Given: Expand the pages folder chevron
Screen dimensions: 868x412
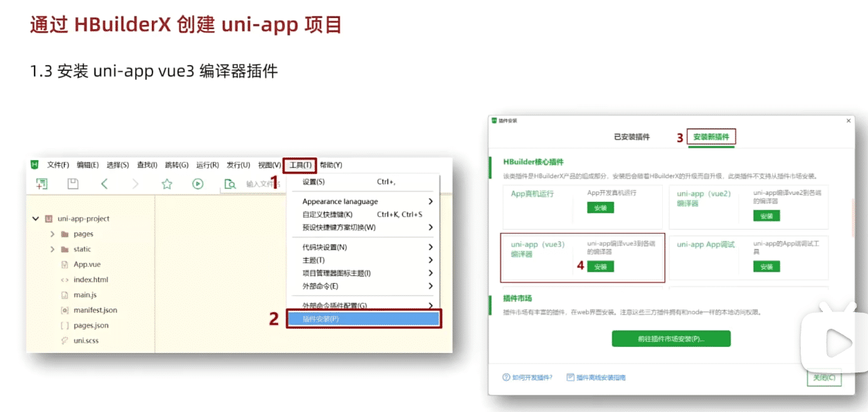Looking at the screenshot, I should 53,234.
